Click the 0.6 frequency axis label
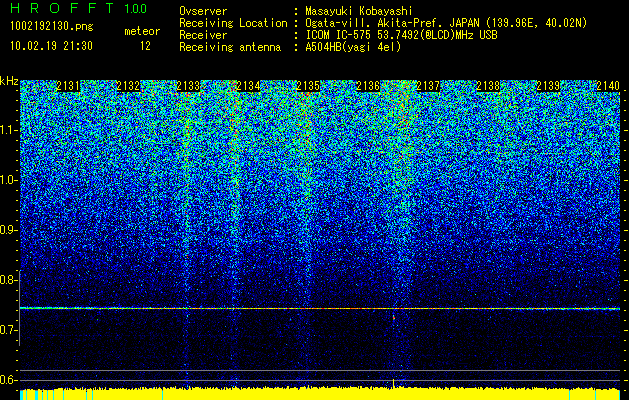 (8, 380)
